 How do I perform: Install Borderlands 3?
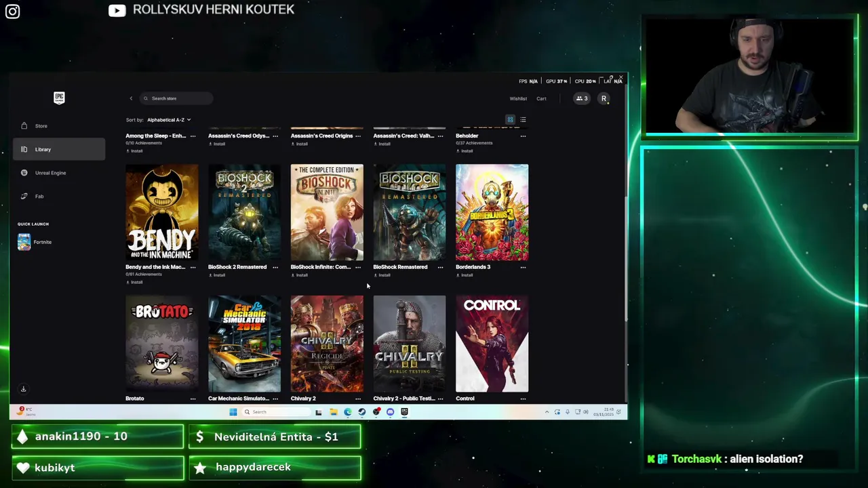tap(465, 275)
